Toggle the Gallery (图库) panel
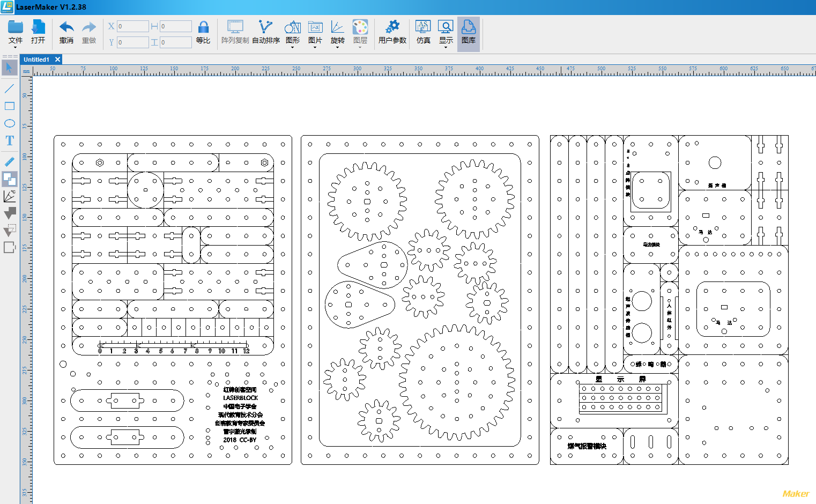This screenshot has width=816, height=504. click(469, 32)
